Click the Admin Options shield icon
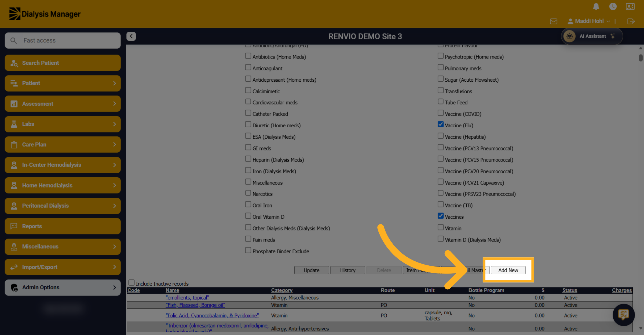The height and width of the screenshot is (335, 644). (14, 287)
